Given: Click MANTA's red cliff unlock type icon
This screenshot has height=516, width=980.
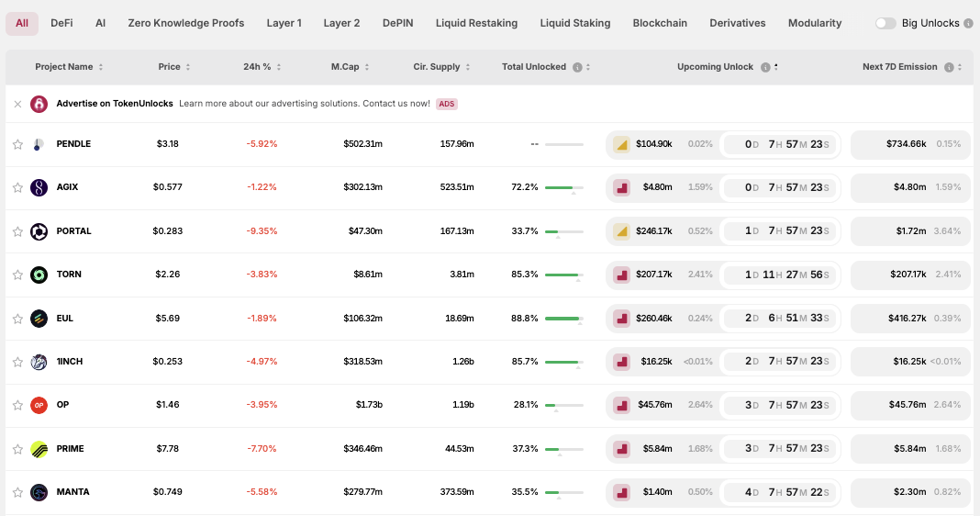Looking at the screenshot, I should [621, 492].
